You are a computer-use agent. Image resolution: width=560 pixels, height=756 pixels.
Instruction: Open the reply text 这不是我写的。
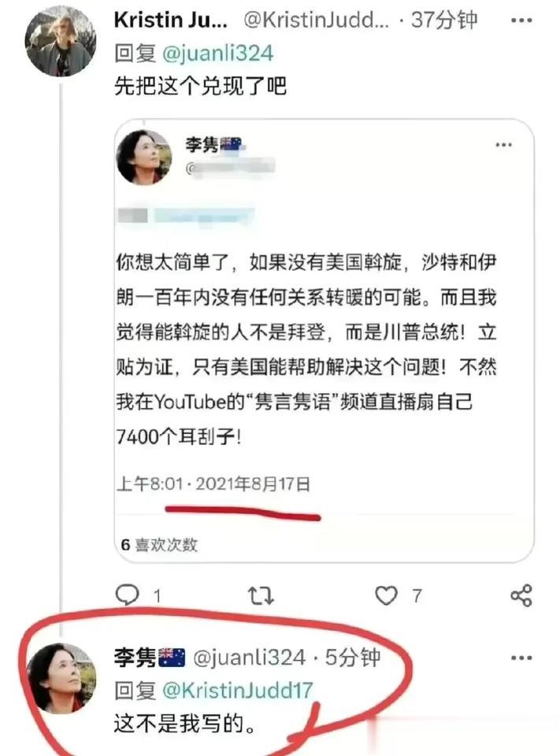point(185,724)
